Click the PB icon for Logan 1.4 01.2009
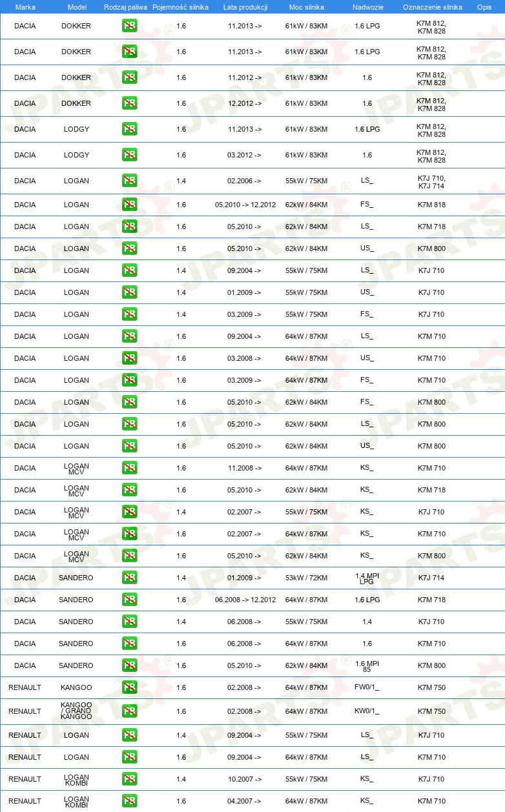Image resolution: width=505 pixels, height=812 pixels. [129, 292]
